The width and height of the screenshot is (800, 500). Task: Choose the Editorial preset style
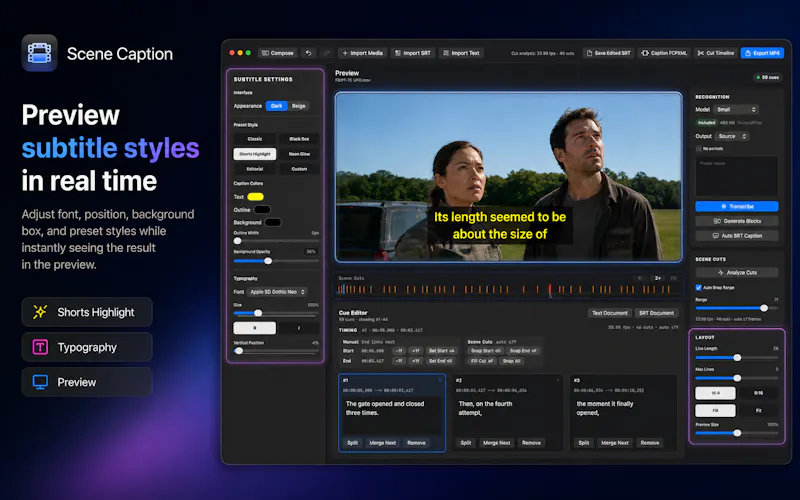click(x=255, y=169)
